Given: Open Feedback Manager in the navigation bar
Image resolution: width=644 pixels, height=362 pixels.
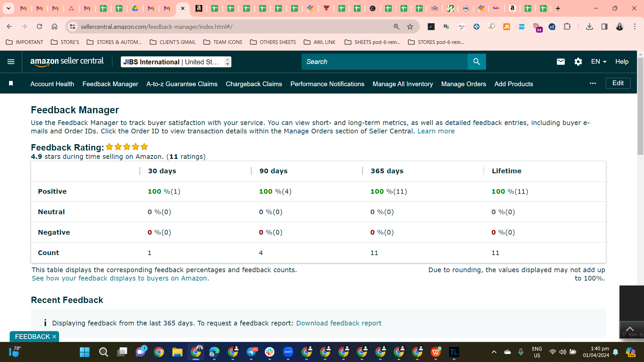Looking at the screenshot, I should (x=110, y=84).
